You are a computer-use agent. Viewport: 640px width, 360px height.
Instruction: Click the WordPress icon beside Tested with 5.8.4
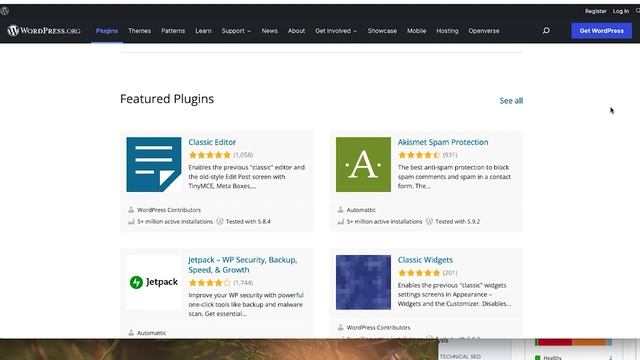click(x=220, y=221)
